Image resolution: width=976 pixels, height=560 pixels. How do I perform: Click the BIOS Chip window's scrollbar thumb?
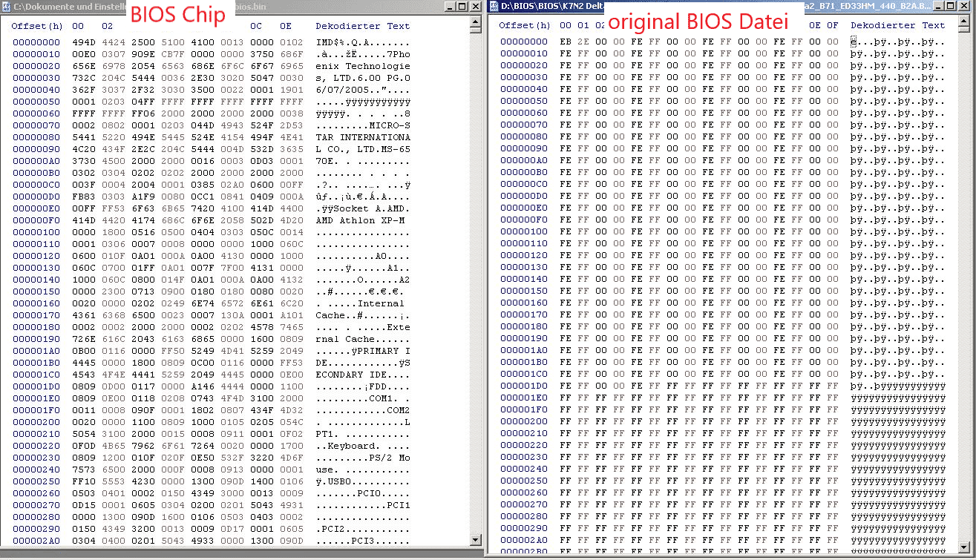pyautogui.click(x=476, y=31)
